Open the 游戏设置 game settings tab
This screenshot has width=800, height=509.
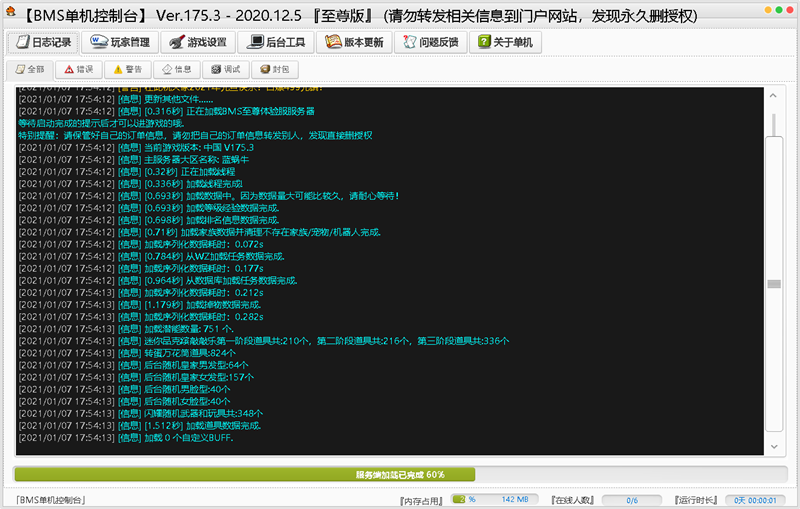pos(198,42)
